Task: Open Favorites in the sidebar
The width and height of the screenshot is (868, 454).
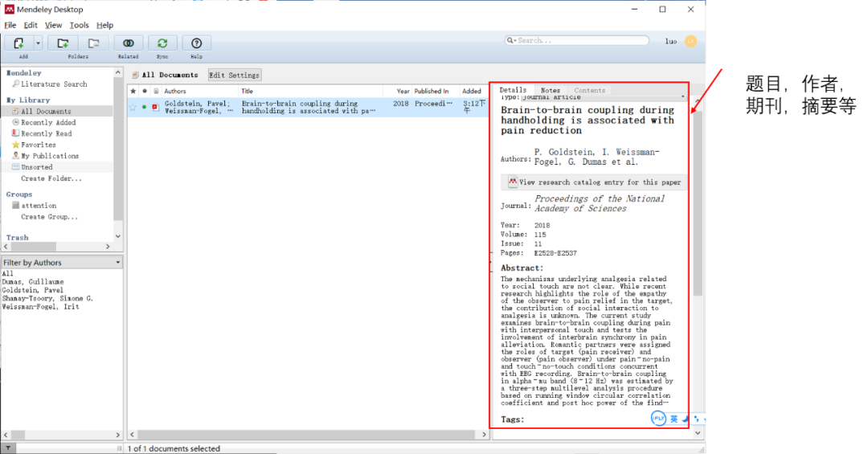Action: (x=39, y=145)
